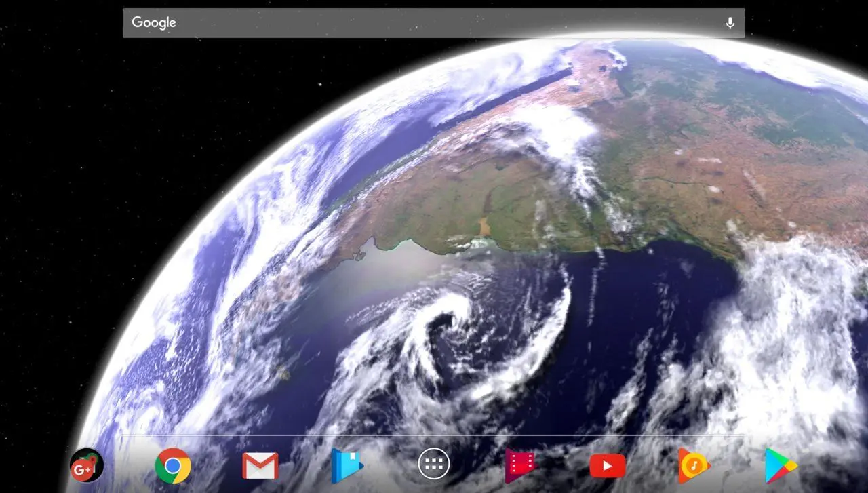Tap the Google logo in the search widget
Image resolution: width=868 pixels, height=493 pixels.
tap(154, 22)
